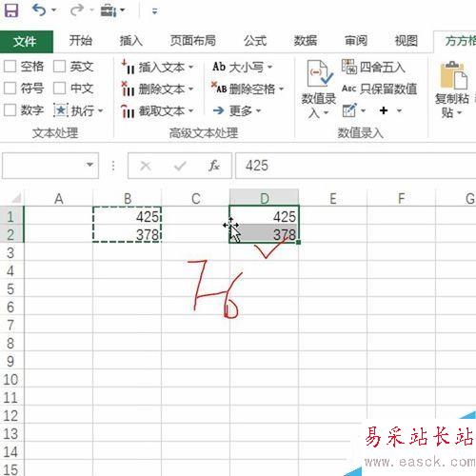476x476 pixels.
Task: Switch to the 页面布局 tab
Action: pos(193,41)
